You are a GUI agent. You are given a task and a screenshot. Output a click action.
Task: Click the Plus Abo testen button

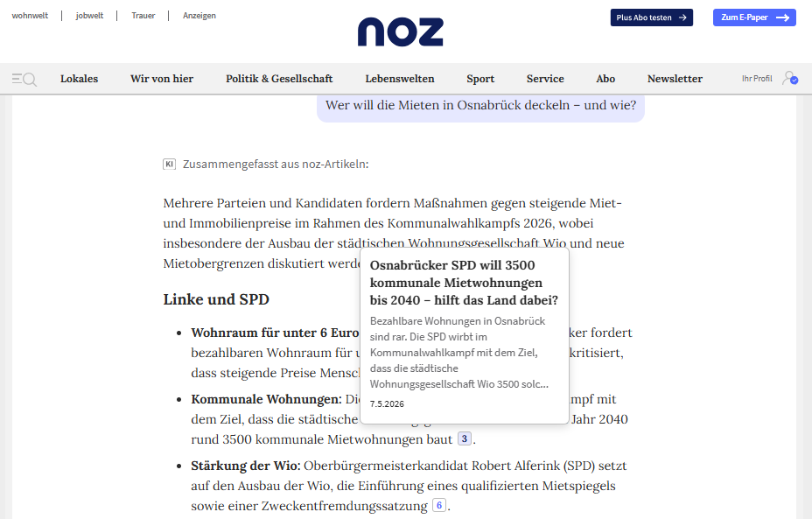point(652,18)
